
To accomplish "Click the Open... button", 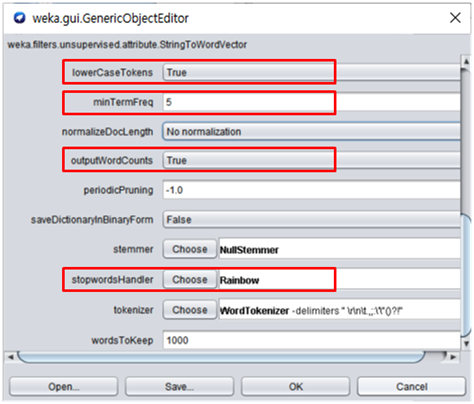I will coord(64,387).
